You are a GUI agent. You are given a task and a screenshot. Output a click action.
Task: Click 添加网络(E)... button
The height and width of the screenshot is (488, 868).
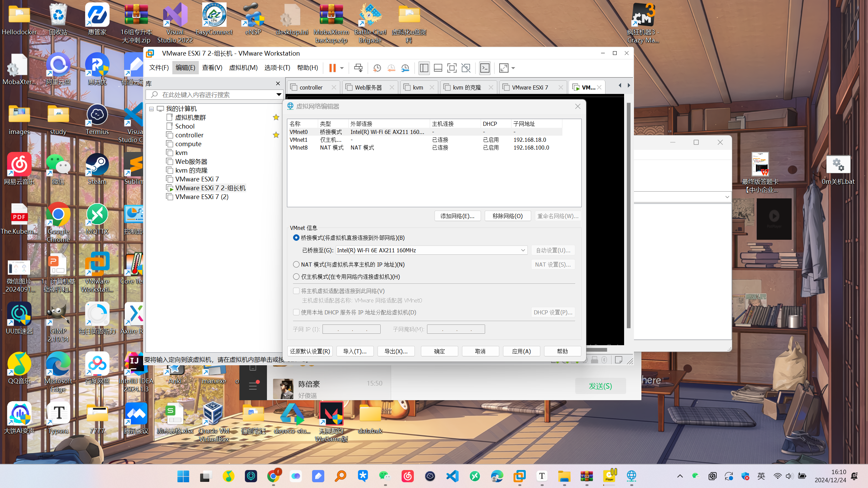(x=457, y=216)
